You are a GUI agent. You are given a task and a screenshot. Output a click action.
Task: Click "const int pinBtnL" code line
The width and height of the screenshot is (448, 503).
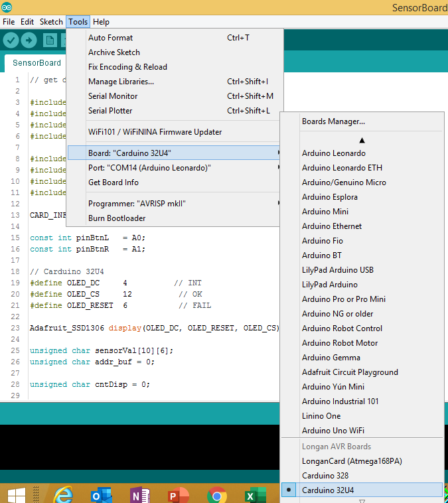click(88, 238)
